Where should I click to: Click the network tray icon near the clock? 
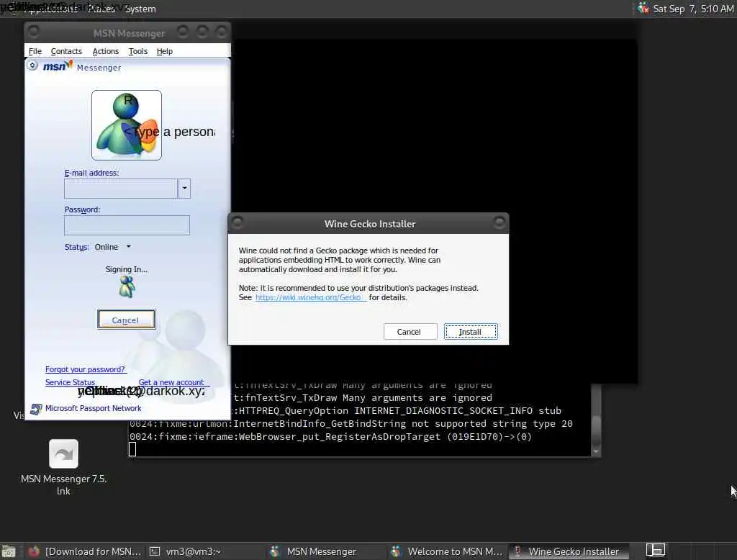point(643,8)
